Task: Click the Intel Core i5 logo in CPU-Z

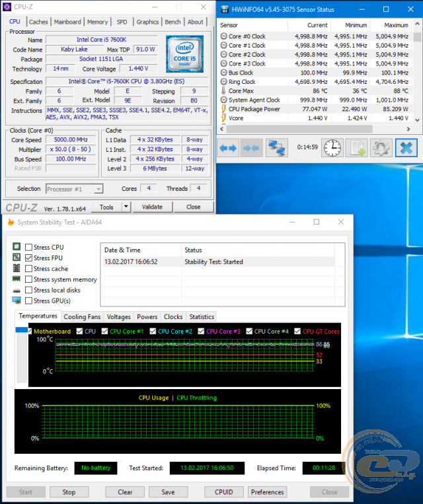Action: (184, 54)
